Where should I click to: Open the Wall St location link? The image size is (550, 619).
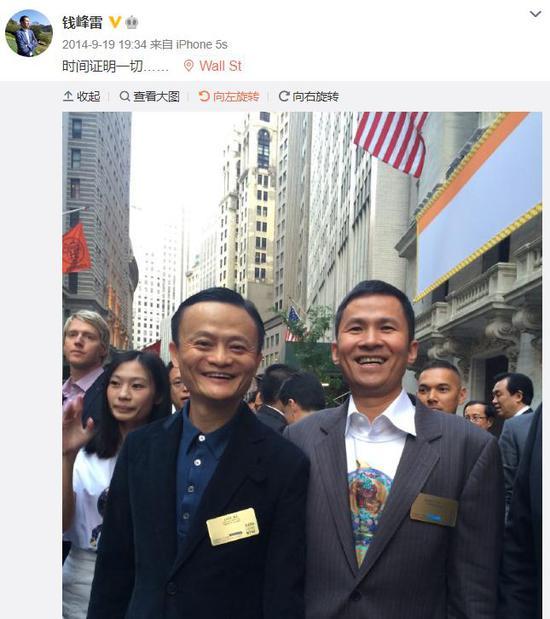[220, 66]
